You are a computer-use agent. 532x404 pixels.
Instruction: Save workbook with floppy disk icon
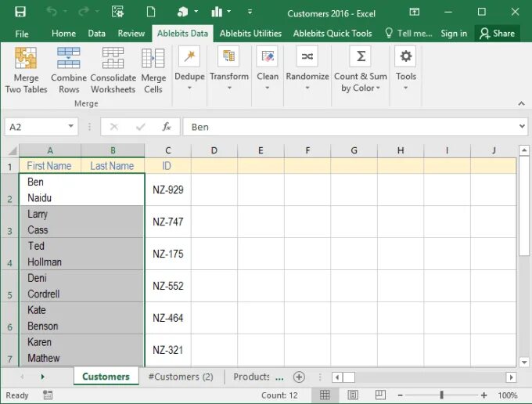[x=20, y=12]
